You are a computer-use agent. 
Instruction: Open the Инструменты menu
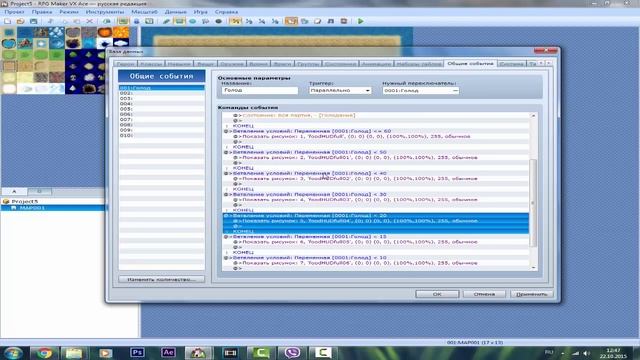tap(104, 12)
